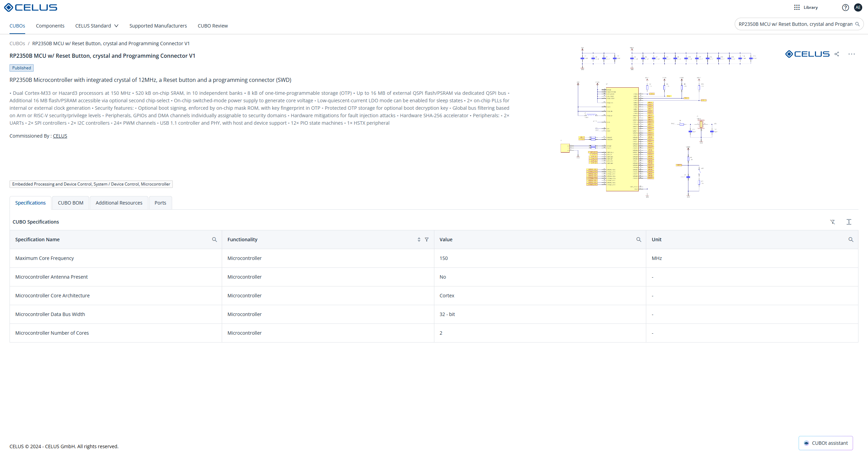The width and height of the screenshot is (868, 456).
Task: Open the AE user avatar menu
Action: [858, 7]
